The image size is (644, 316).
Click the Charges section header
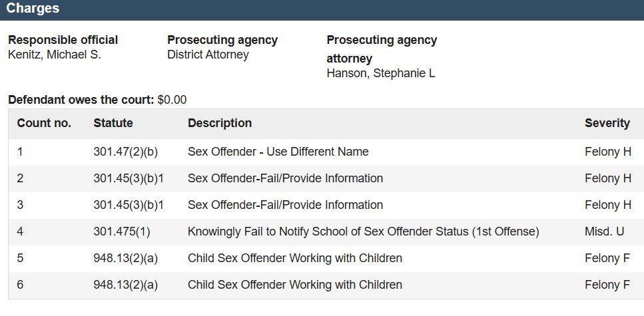click(x=33, y=8)
